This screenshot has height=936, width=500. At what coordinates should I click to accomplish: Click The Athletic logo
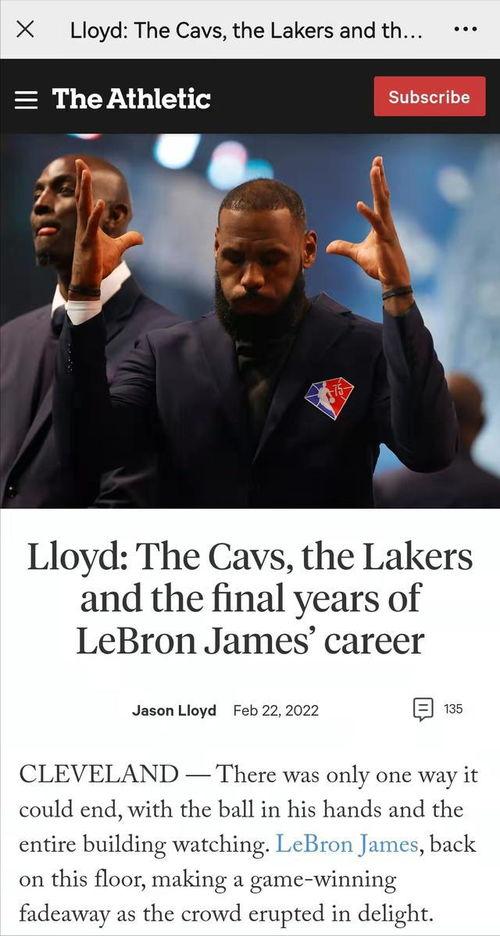[x=131, y=98]
